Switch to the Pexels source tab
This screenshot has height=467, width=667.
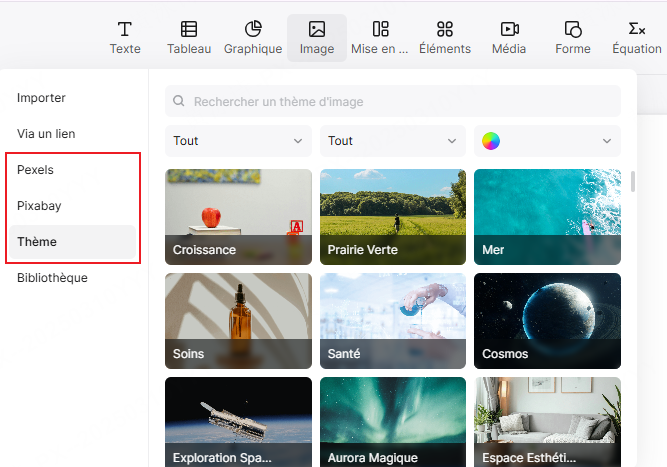click(x=36, y=170)
